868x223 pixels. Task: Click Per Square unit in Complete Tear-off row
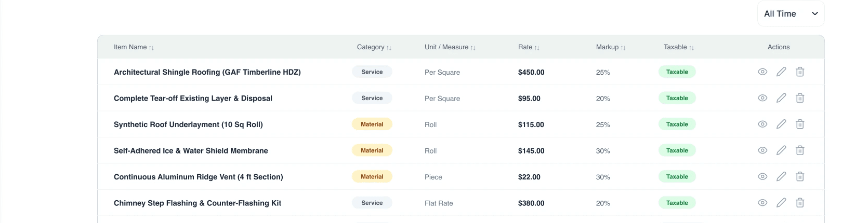point(442,98)
